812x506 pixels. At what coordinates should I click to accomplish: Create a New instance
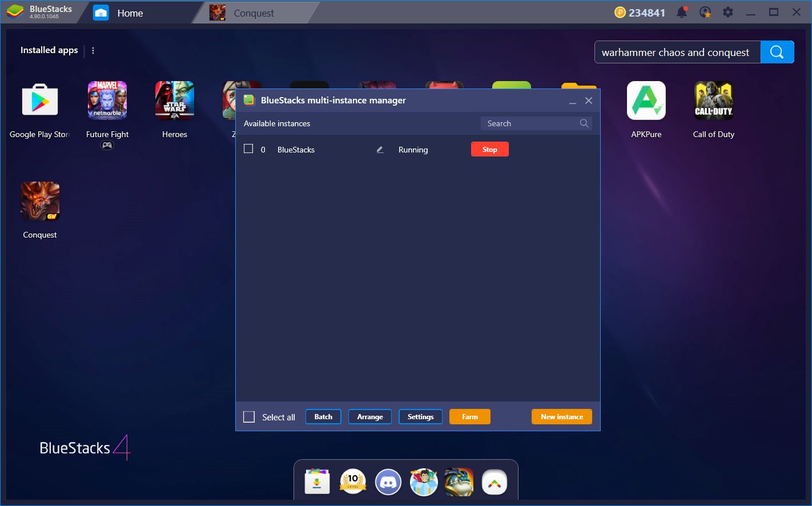(562, 417)
